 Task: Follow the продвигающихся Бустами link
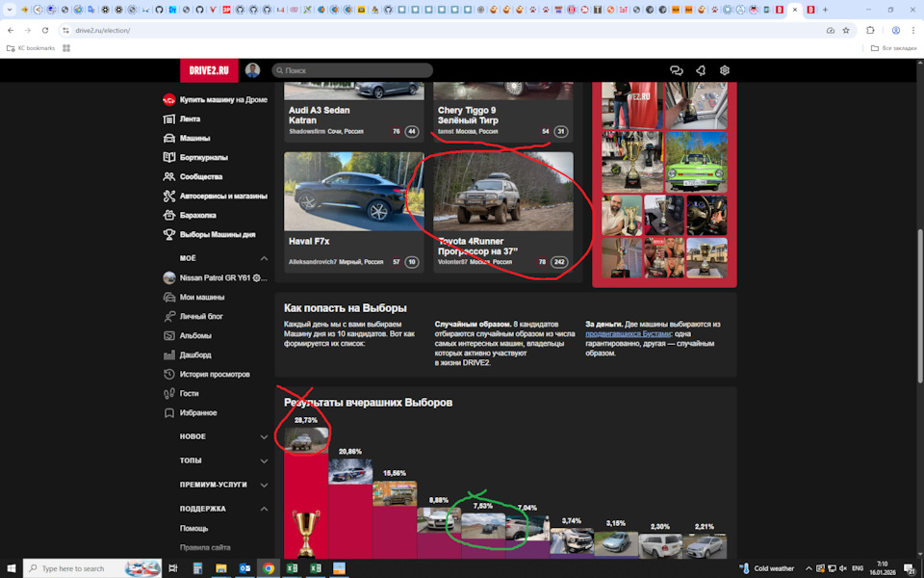click(629, 334)
